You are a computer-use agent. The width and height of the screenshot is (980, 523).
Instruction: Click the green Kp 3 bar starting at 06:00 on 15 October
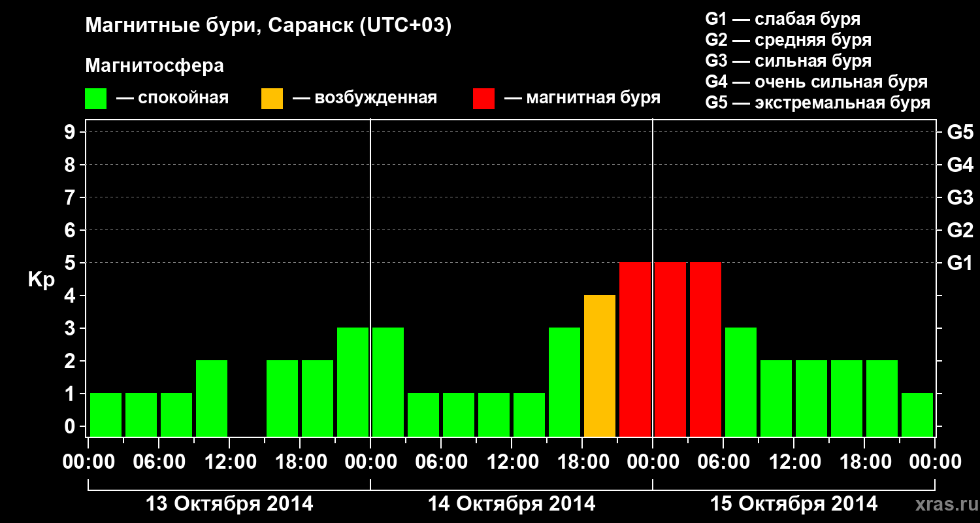[741, 382]
